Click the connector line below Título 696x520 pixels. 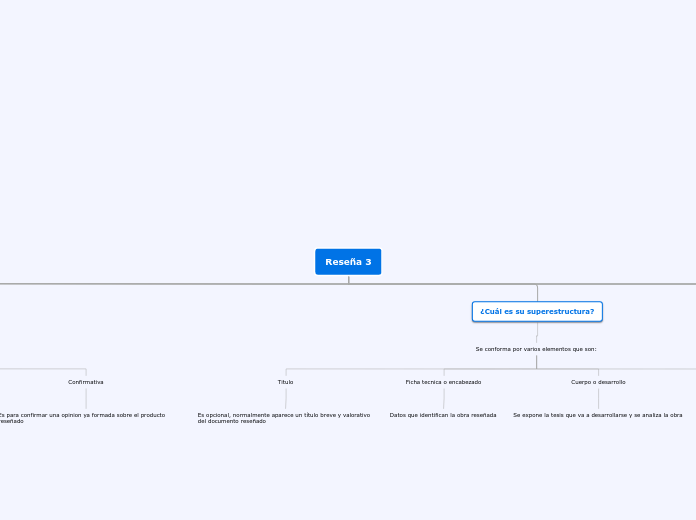tap(286, 398)
